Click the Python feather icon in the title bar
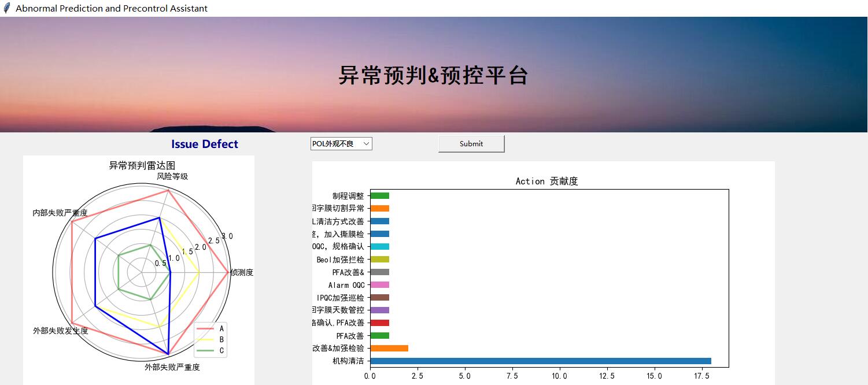868x385 pixels. pyautogui.click(x=6, y=8)
